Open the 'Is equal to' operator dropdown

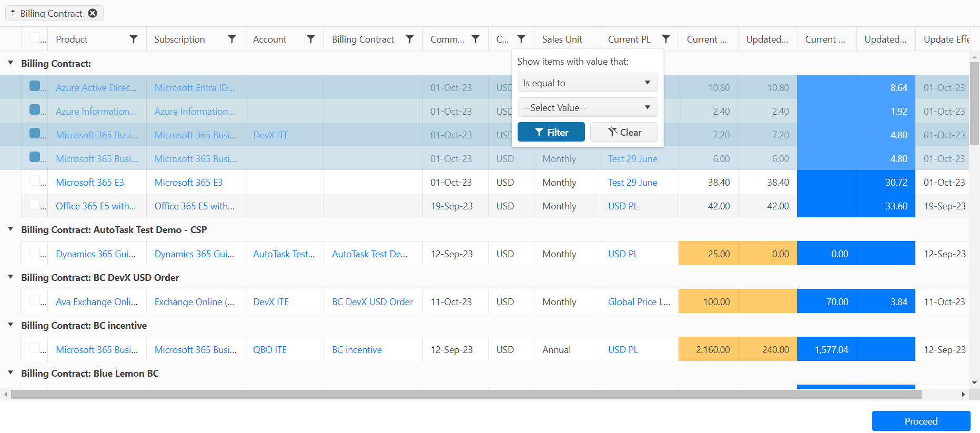tap(588, 83)
